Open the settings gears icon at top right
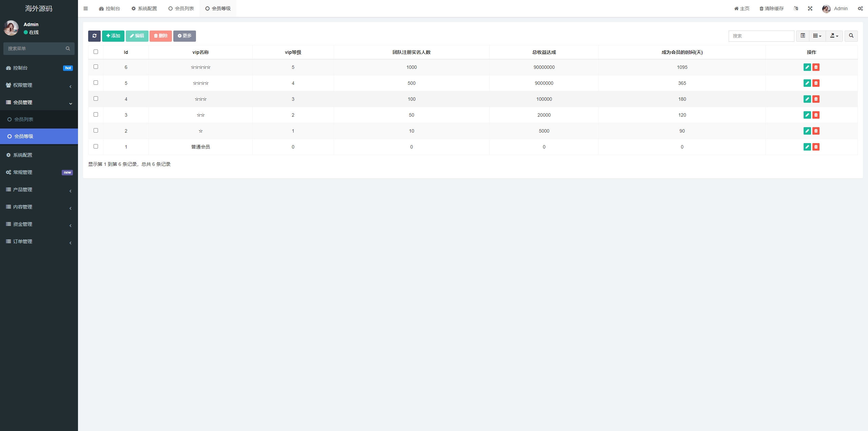Screen dimensions: 868x431 (x=860, y=8)
